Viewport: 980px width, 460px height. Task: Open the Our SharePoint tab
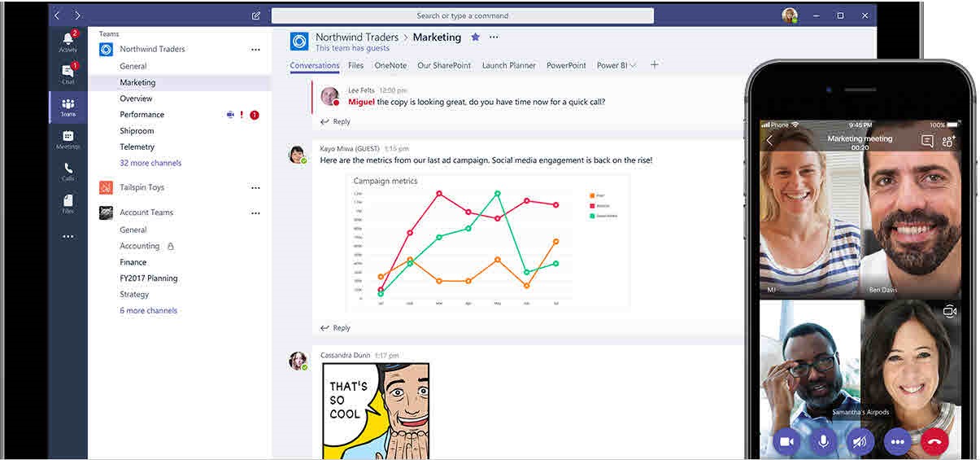(444, 65)
